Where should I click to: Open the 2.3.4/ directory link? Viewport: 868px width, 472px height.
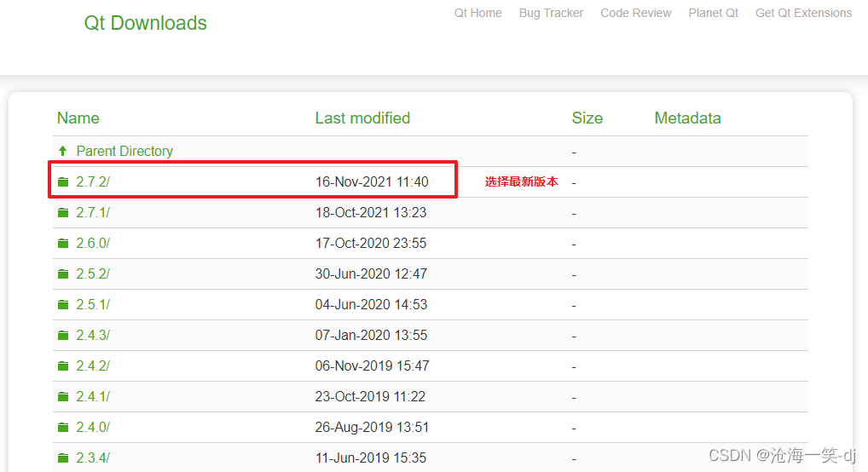point(93,458)
